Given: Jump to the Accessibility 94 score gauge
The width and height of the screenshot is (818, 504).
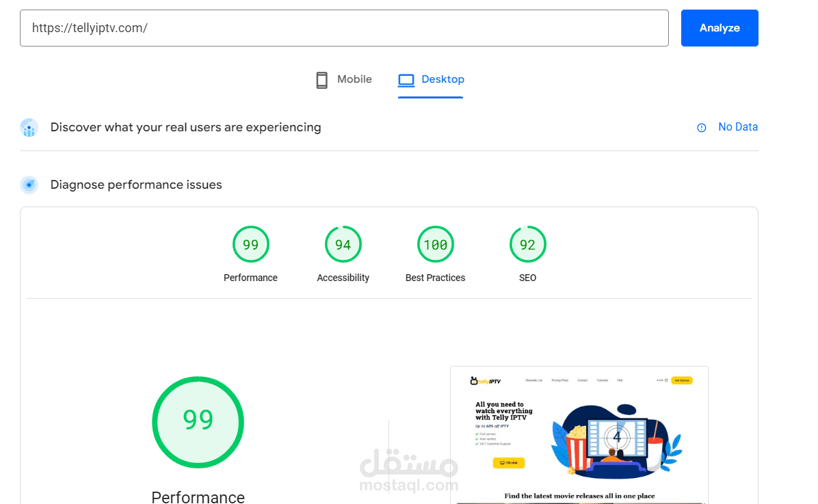Looking at the screenshot, I should tap(343, 244).
